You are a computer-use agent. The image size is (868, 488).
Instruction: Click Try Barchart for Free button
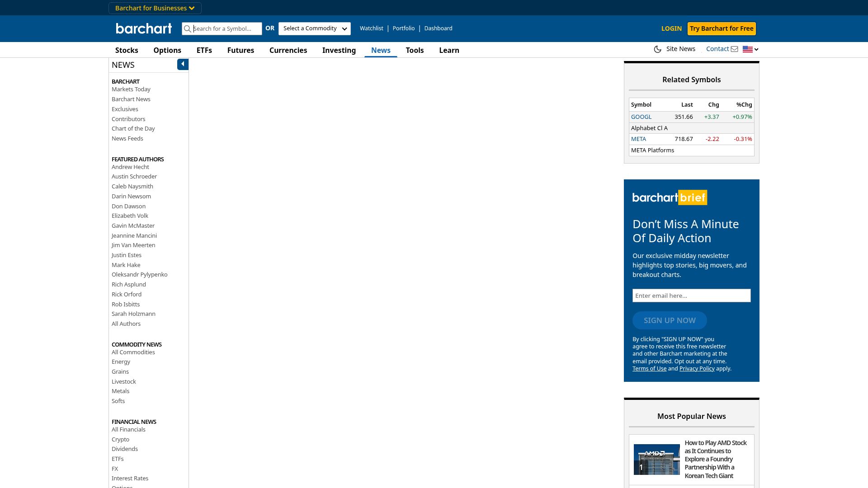722,28
